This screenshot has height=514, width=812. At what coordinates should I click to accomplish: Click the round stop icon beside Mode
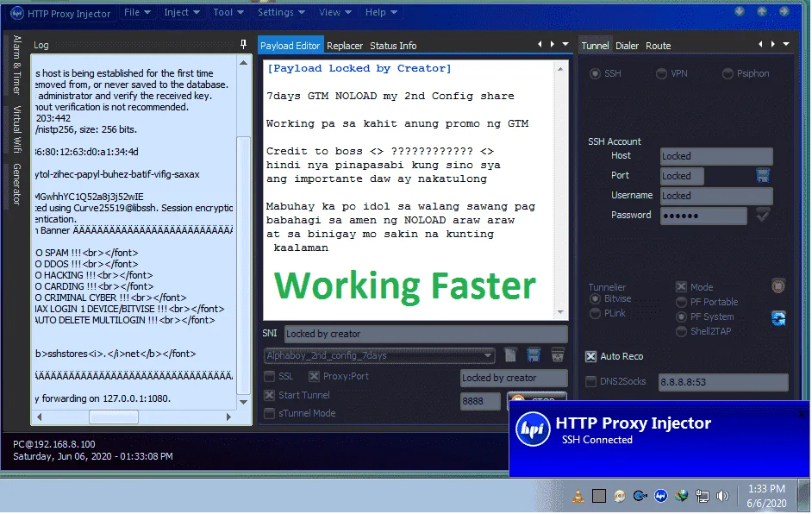coord(778,285)
